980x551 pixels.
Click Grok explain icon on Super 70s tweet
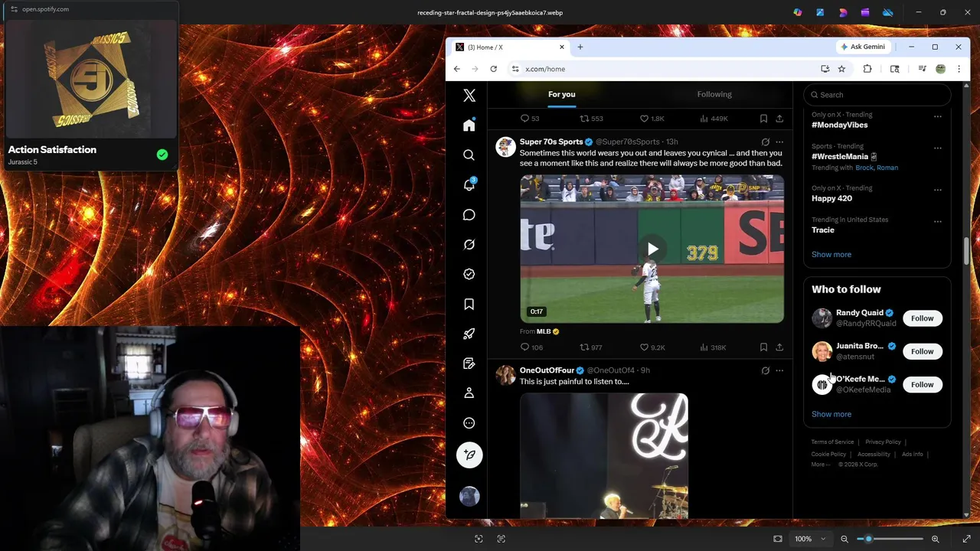click(x=765, y=142)
